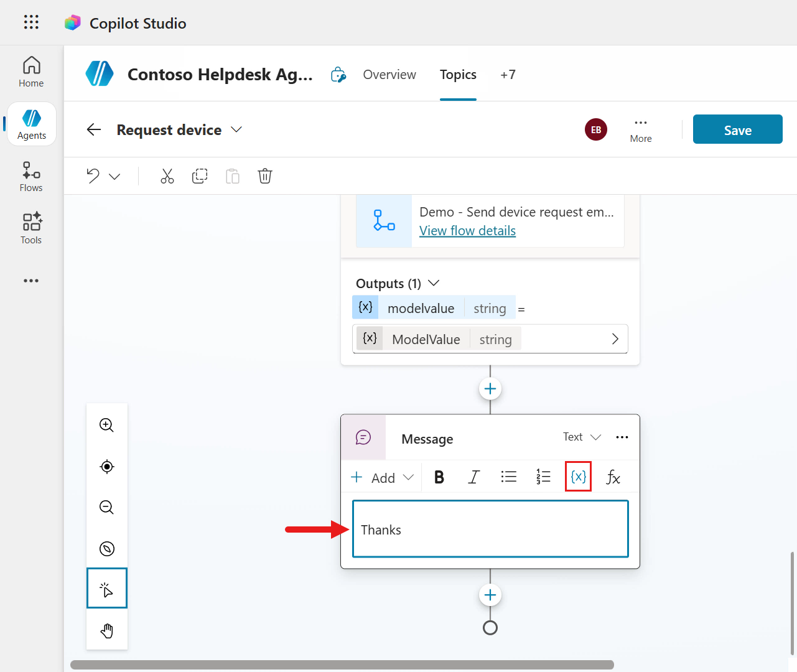The image size is (797, 672).
Task: Click into the Thanks message text box
Action: pyautogui.click(x=490, y=529)
